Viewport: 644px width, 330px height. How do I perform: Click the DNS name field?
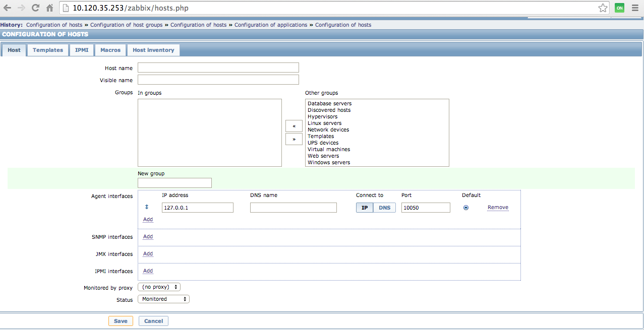click(294, 208)
